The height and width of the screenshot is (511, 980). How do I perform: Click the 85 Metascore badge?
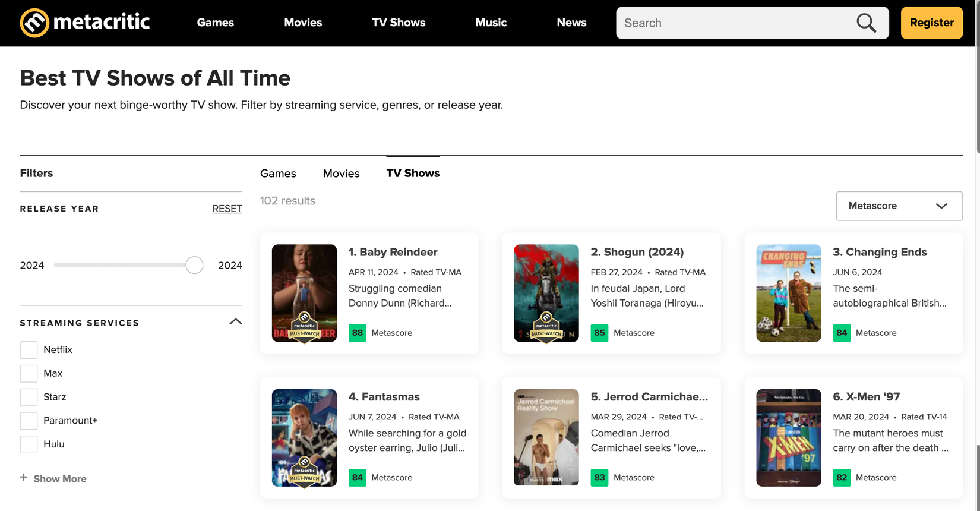(599, 333)
